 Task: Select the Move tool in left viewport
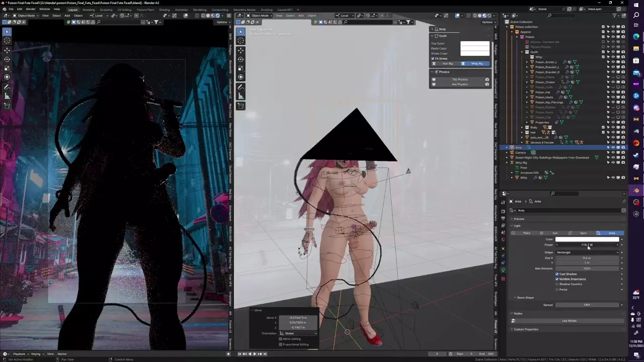[x=7, y=50]
